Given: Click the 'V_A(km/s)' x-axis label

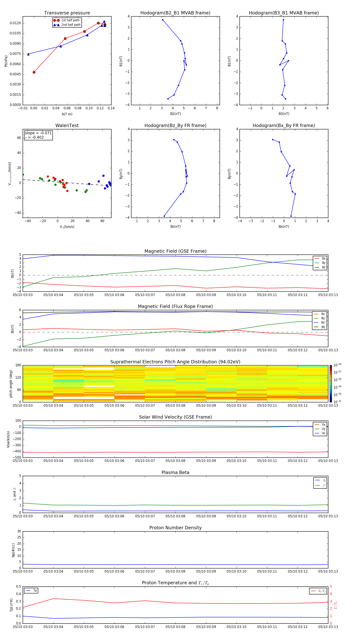Looking at the screenshot, I should point(67,227).
